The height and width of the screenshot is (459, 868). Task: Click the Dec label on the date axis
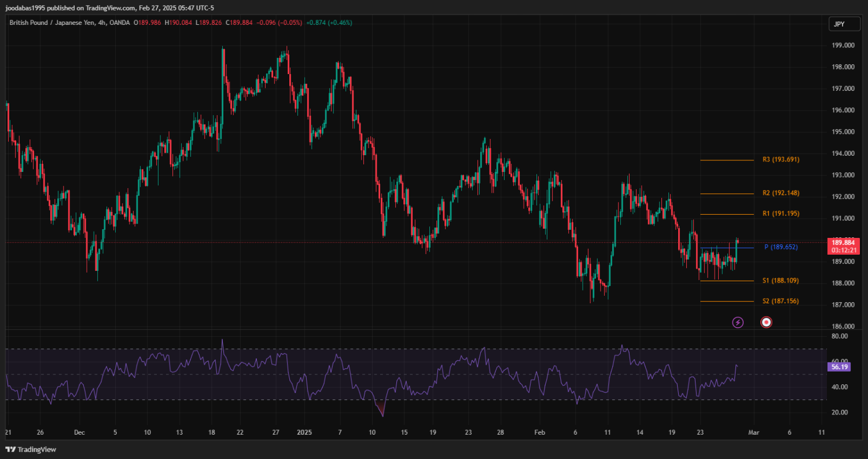coord(79,432)
